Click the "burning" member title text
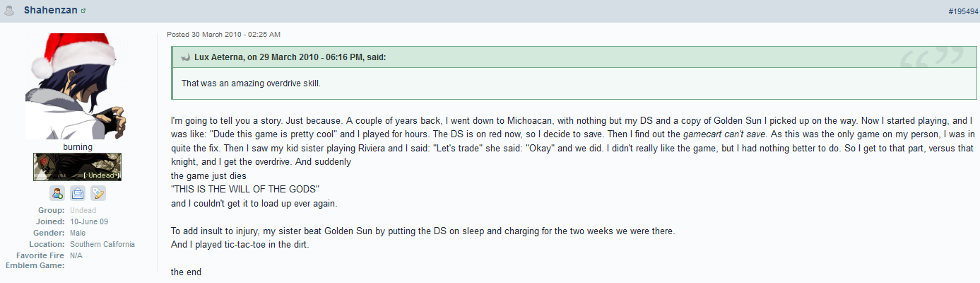This screenshot has height=283, width=980. [x=78, y=147]
